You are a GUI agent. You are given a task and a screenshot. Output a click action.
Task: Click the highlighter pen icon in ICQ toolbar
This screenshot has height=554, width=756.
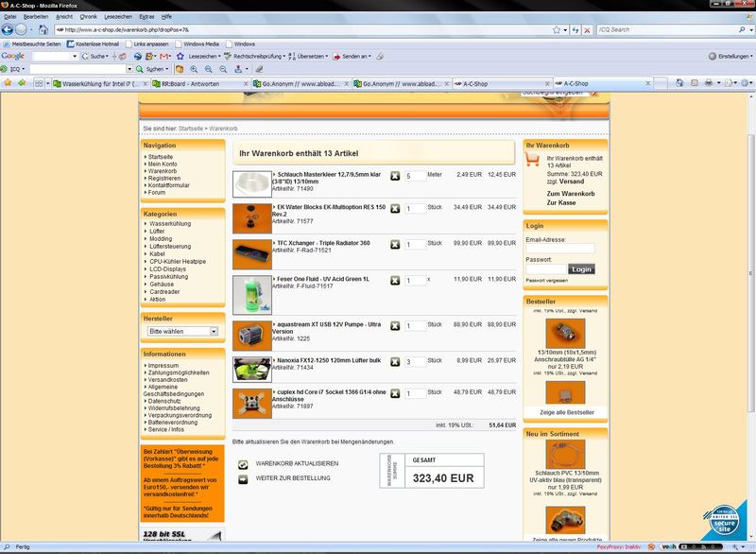tap(259, 69)
